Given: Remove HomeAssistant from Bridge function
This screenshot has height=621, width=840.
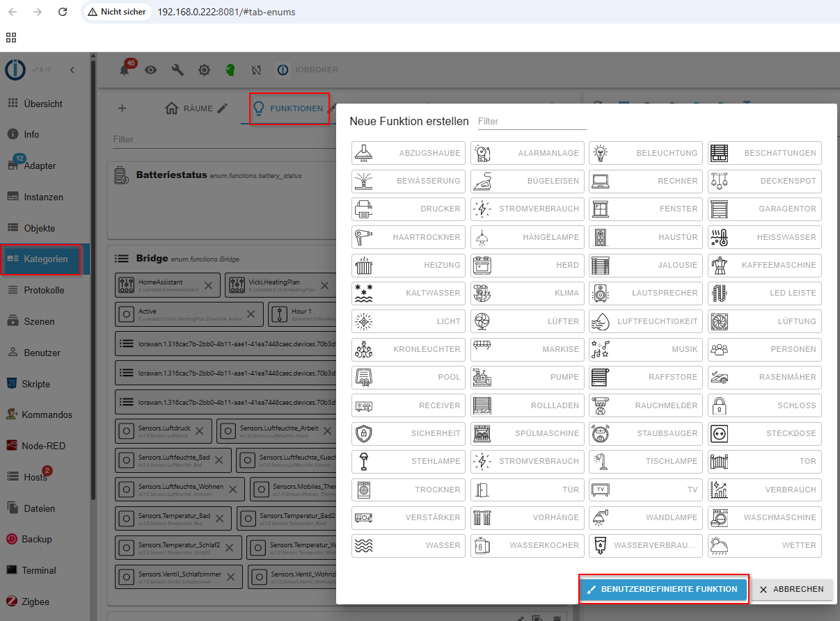Looking at the screenshot, I should (x=209, y=285).
